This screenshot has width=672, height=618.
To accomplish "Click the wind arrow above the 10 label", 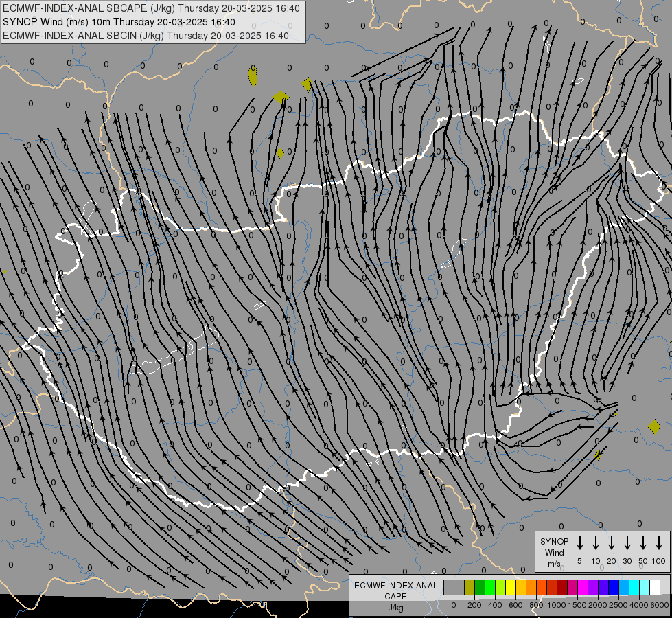I will [596, 543].
